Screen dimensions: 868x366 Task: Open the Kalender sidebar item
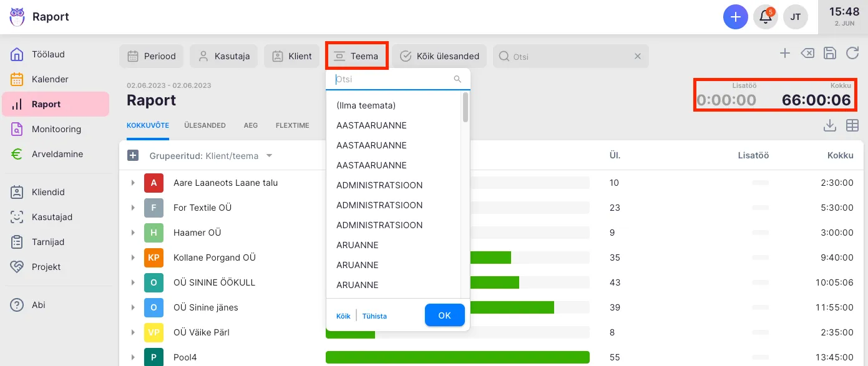(50, 79)
